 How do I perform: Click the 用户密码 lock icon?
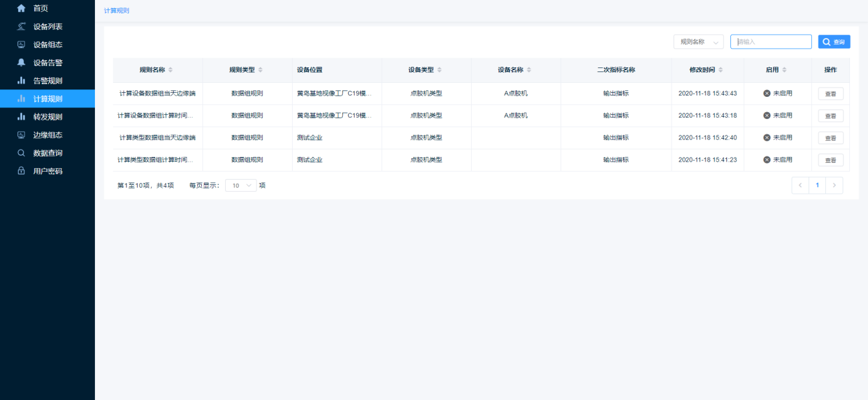(21, 171)
